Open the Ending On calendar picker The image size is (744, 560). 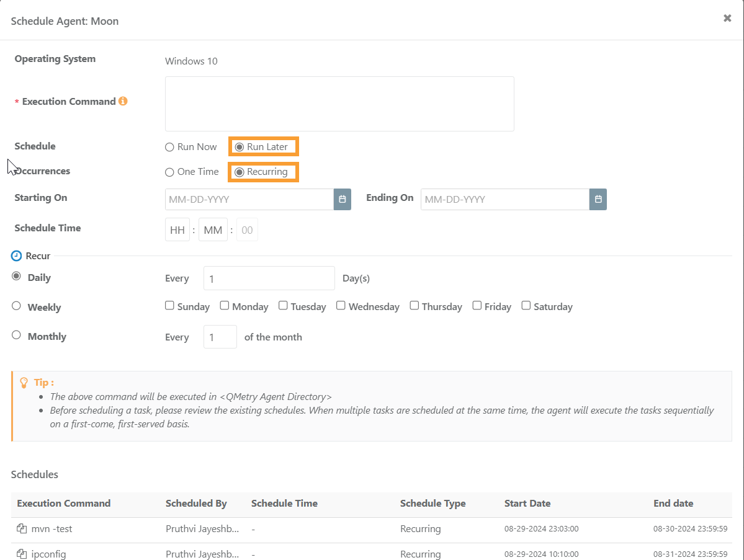pyautogui.click(x=598, y=199)
